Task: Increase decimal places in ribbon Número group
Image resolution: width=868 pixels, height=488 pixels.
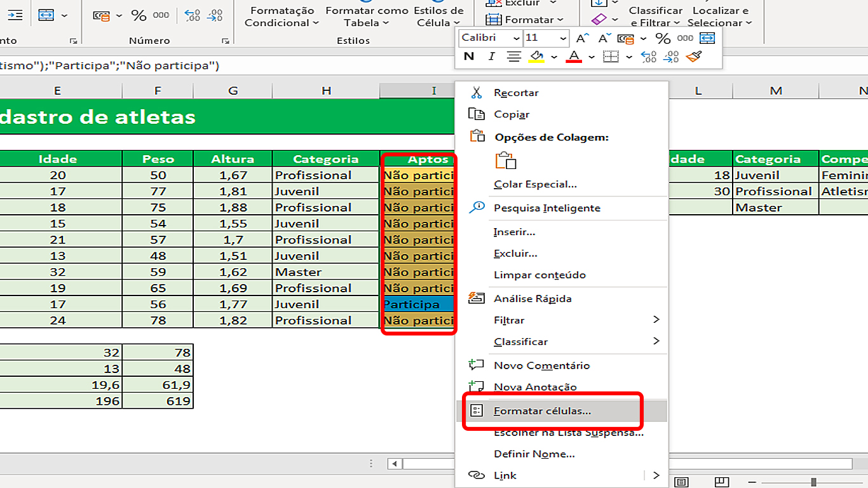Action: [x=193, y=15]
